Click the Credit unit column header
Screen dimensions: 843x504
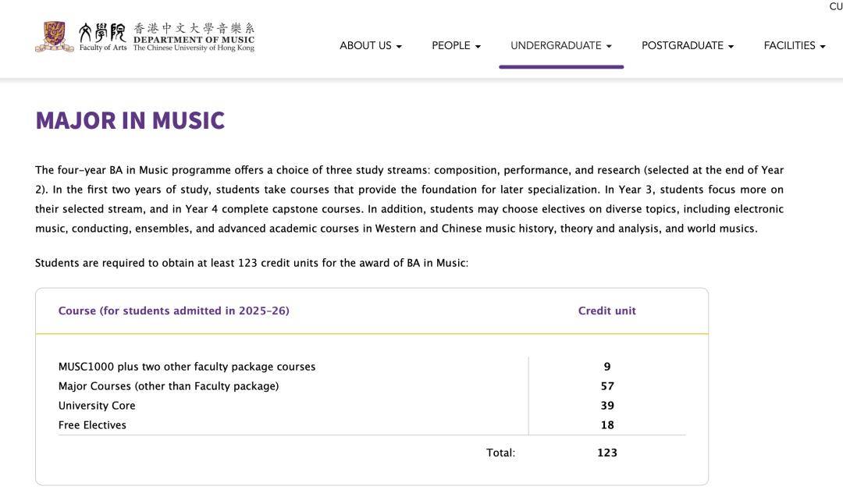606,311
